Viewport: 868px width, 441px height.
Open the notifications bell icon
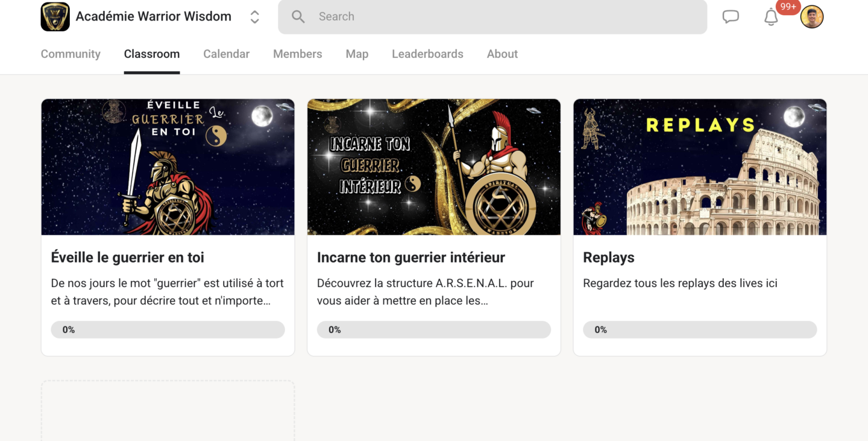pyautogui.click(x=771, y=17)
